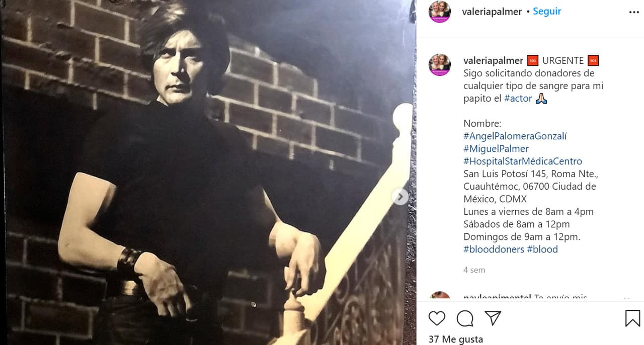Open the #AngelPalomeraGonzalí hashtag
Image resolution: width=644 pixels, height=345 pixels.
(515, 136)
